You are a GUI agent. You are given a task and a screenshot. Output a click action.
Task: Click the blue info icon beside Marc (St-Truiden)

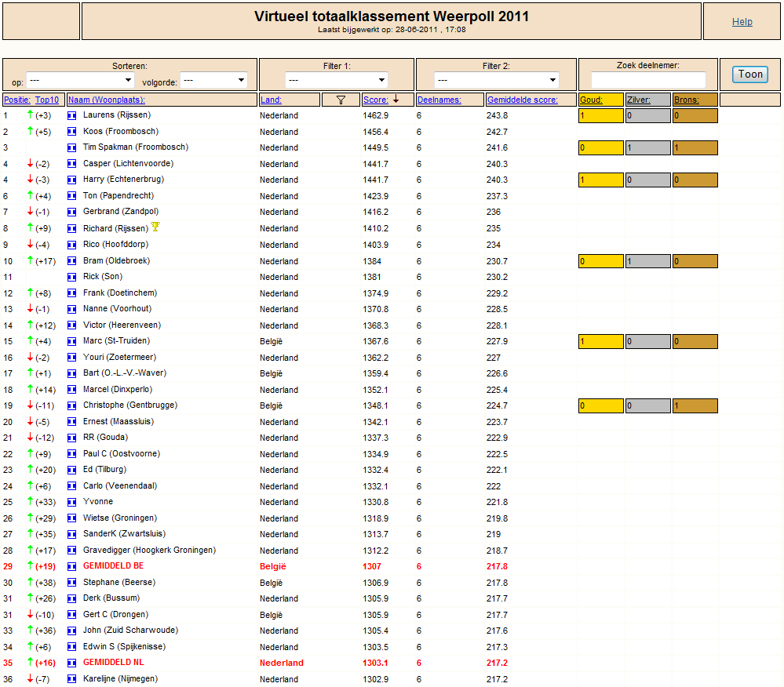point(72,341)
